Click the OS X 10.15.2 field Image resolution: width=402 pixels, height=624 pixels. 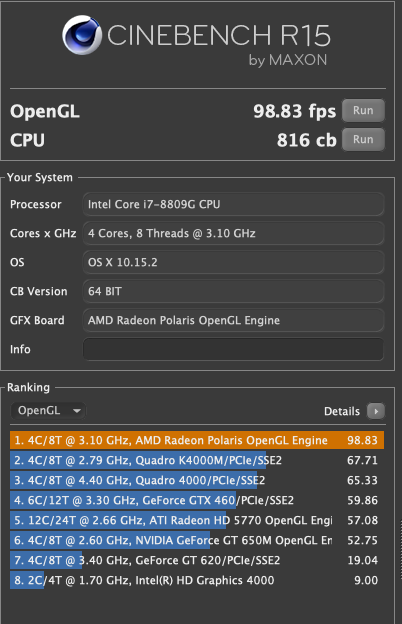point(233,262)
